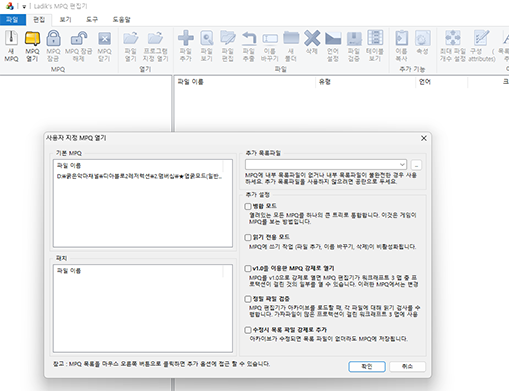The width and height of the screenshot is (509, 391).
Task: Click the Edit file (파일 편집) icon
Action: (x=228, y=38)
